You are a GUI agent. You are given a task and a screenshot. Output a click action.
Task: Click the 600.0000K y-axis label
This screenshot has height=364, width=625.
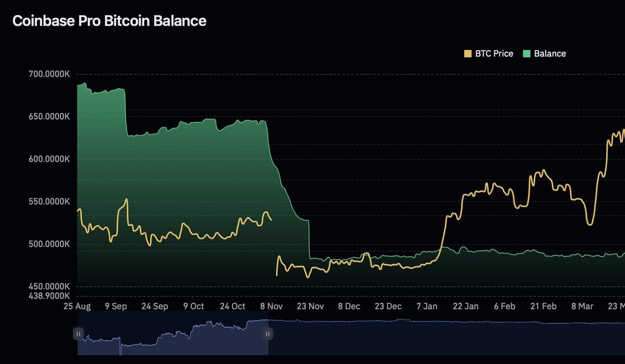pyautogui.click(x=49, y=159)
